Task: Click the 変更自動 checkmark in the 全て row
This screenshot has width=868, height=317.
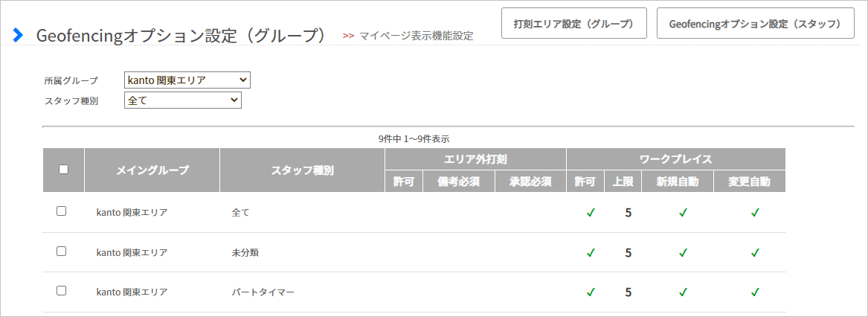Action: click(x=754, y=213)
